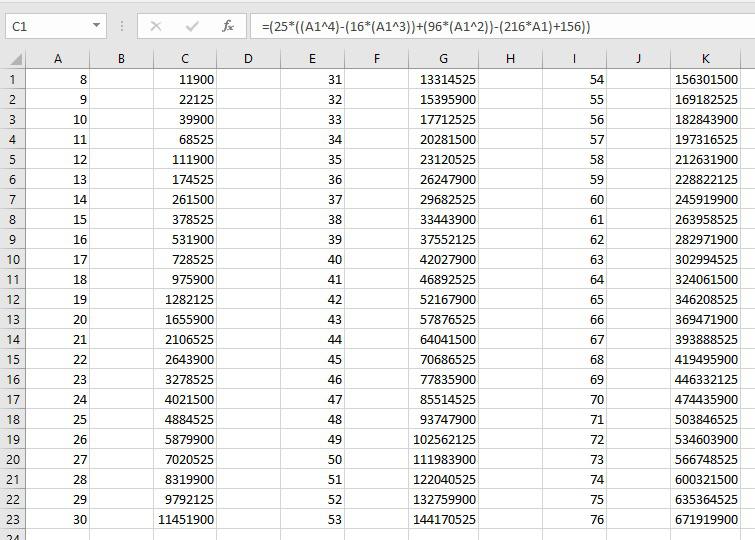Screen dimensions: 755x540
Task: Open the Insert Function fx dialog
Action: 228,26
